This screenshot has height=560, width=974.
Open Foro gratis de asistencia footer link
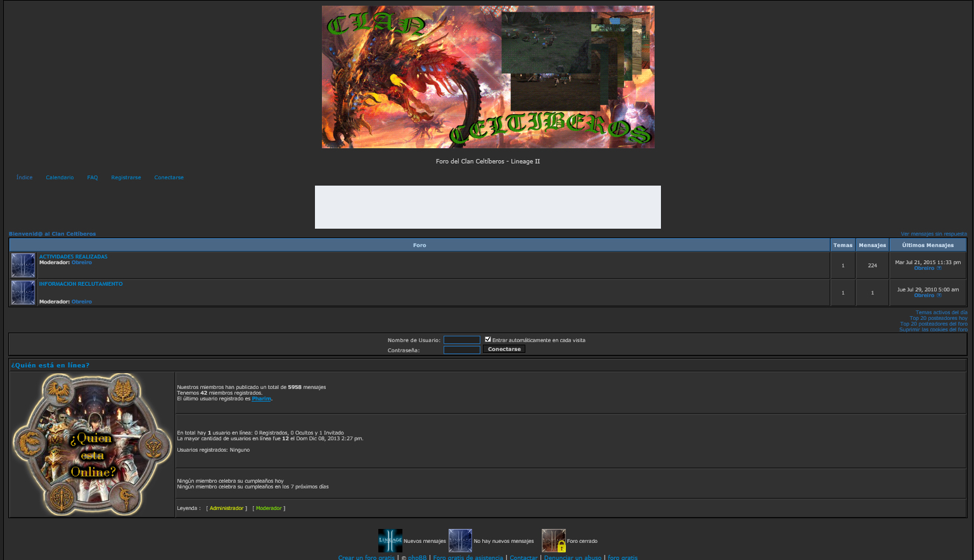468,557
